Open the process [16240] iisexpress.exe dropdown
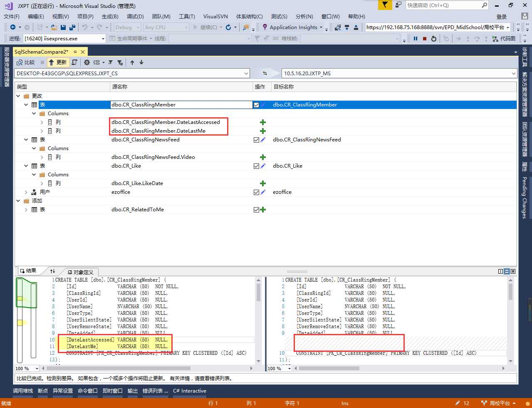532x408 pixels. 103,38
